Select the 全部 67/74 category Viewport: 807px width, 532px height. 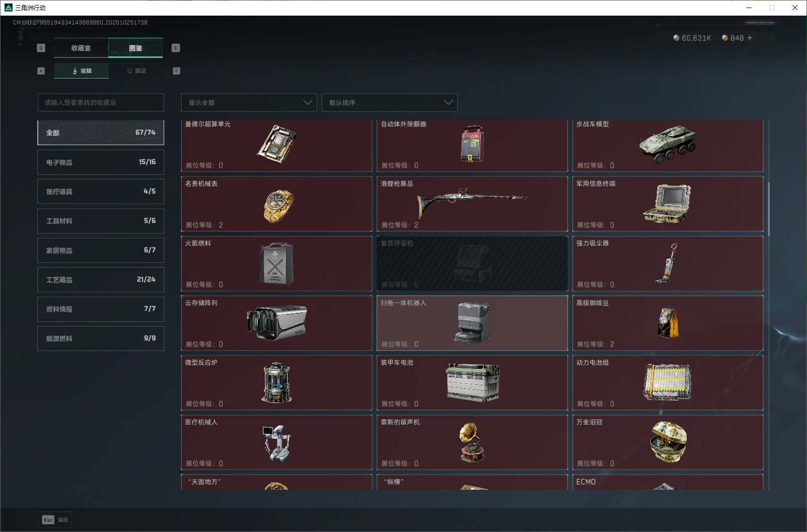(101, 132)
